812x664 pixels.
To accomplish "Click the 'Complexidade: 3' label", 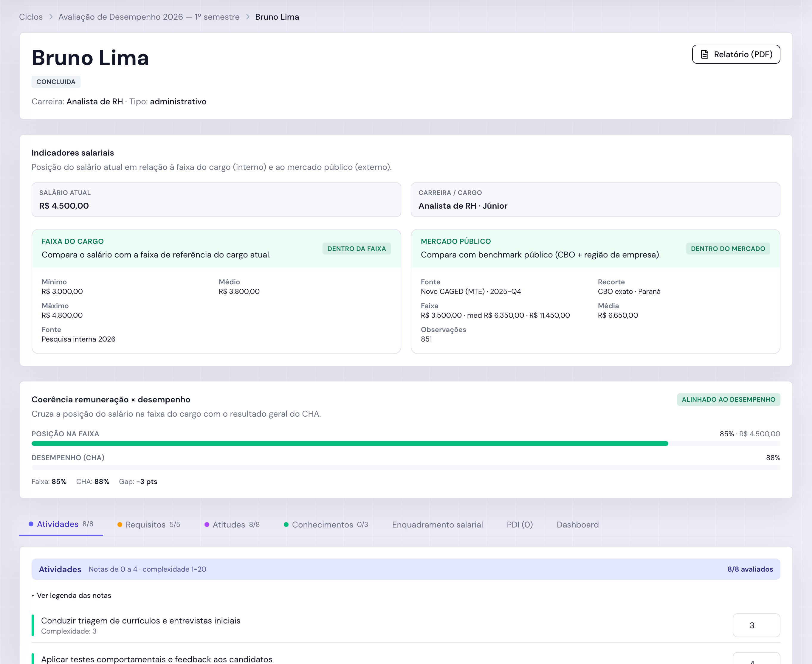I will 69,632.
